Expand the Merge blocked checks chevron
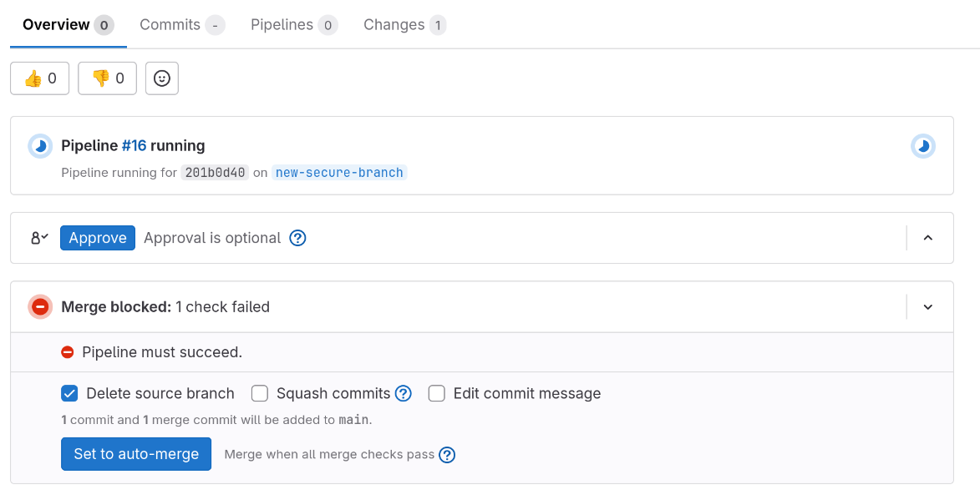The height and width of the screenshot is (500, 980). click(927, 307)
